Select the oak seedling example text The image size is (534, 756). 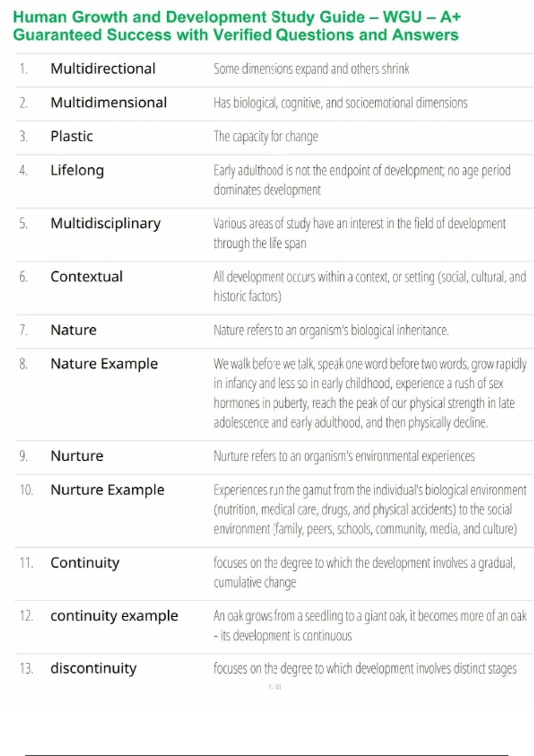369,625
